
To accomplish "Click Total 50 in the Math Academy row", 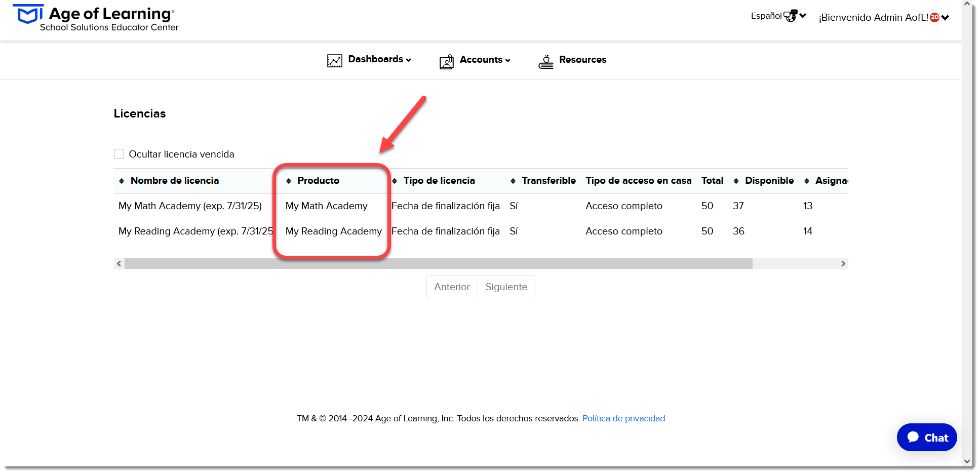I will (707, 206).
